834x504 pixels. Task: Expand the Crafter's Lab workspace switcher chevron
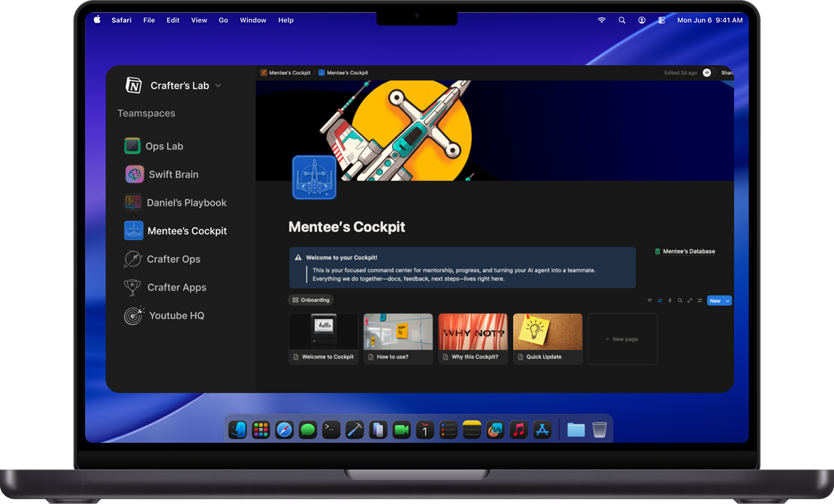[218, 85]
